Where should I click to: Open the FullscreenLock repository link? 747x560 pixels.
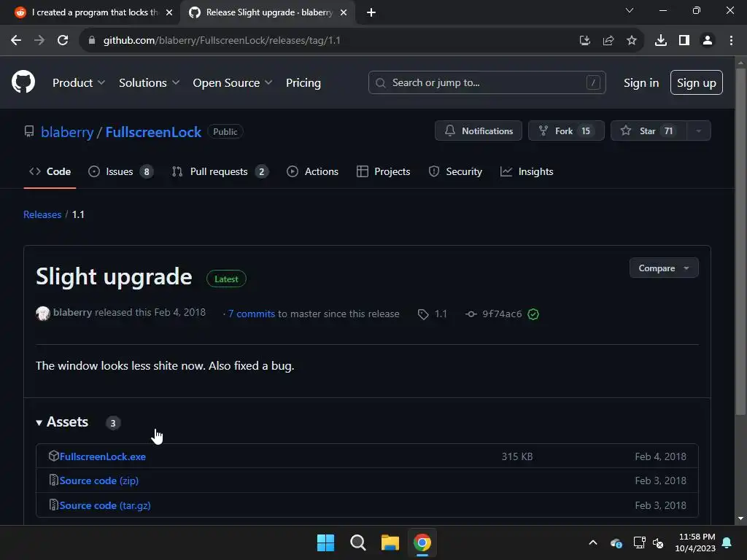(x=153, y=132)
